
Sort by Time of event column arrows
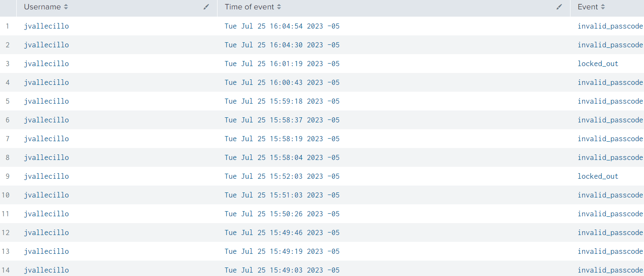click(x=279, y=7)
